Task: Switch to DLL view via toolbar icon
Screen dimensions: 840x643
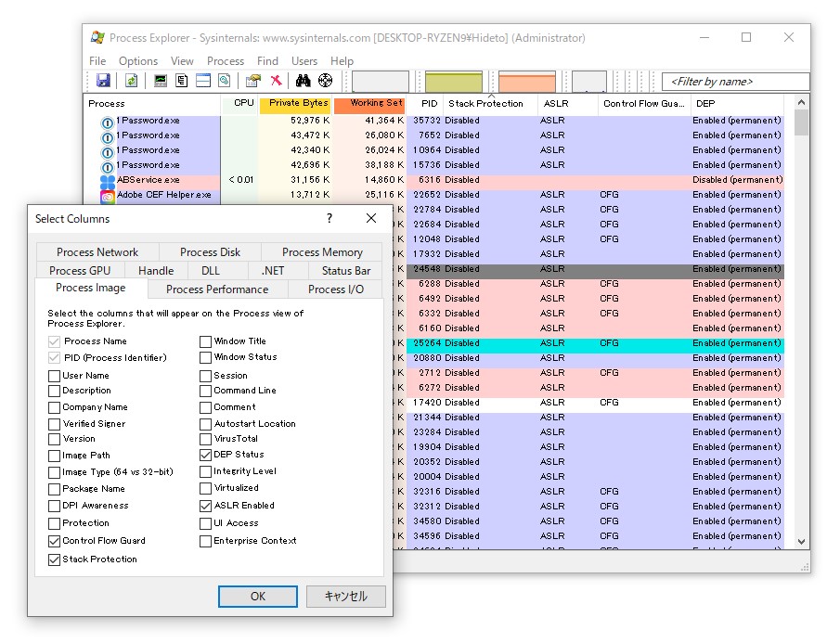Action: coord(224,81)
